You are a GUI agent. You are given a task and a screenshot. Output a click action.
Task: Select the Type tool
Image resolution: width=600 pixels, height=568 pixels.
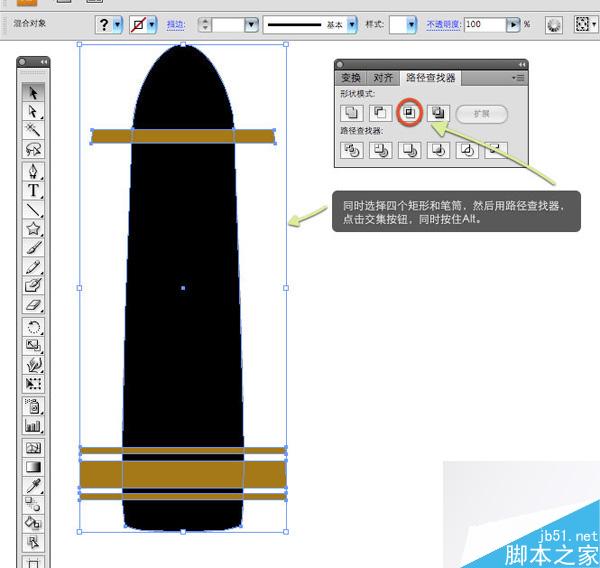click(33, 190)
